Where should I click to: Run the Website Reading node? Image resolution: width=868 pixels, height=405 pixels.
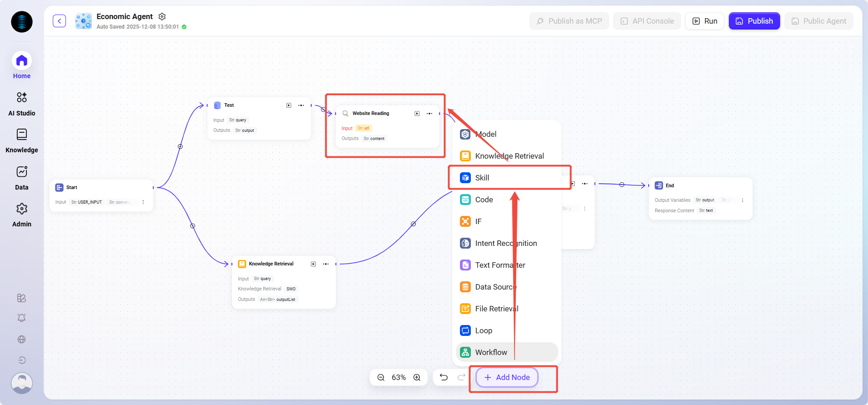[417, 114]
